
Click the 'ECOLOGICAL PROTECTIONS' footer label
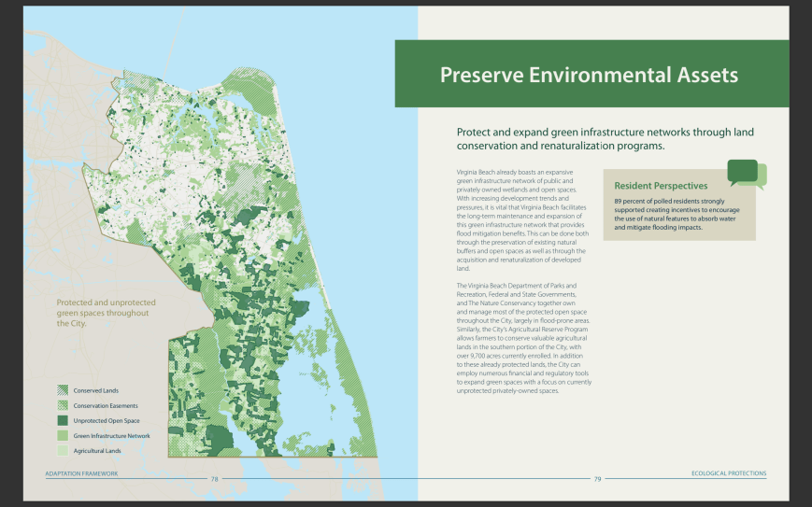pyautogui.click(x=729, y=473)
